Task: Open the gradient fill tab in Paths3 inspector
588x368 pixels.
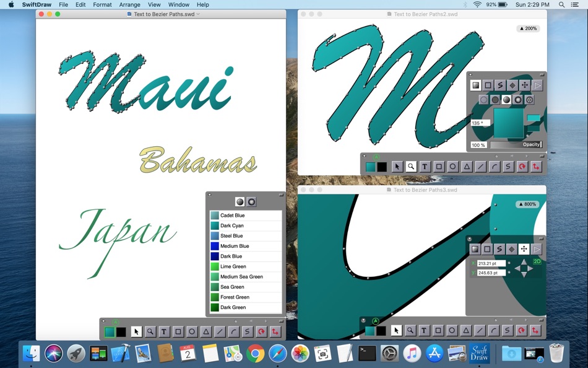Action: tap(475, 249)
